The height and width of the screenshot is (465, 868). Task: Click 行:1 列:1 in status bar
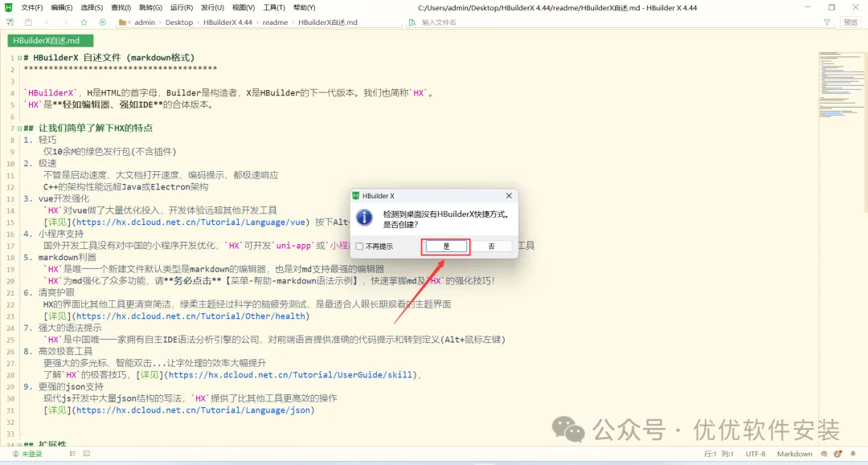(719, 454)
